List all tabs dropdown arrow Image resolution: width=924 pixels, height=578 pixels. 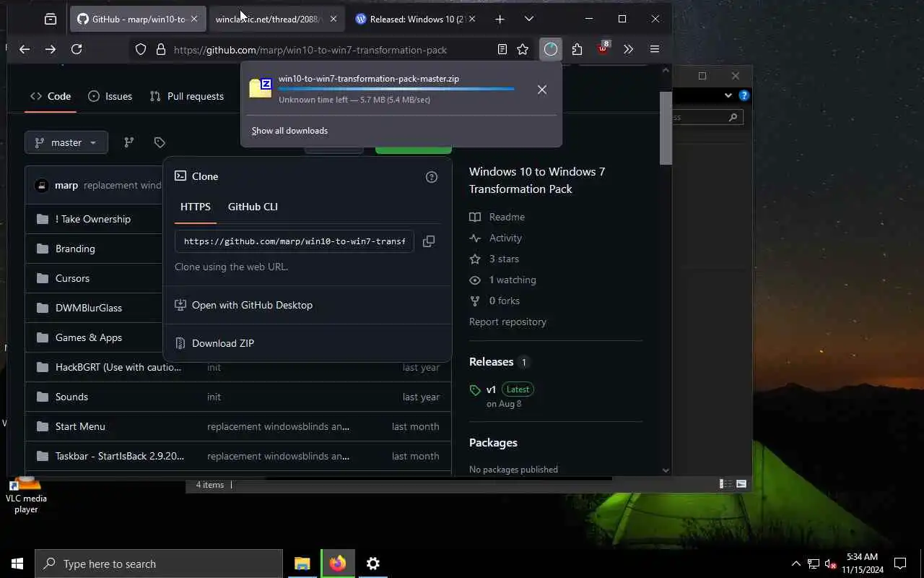tap(529, 19)
